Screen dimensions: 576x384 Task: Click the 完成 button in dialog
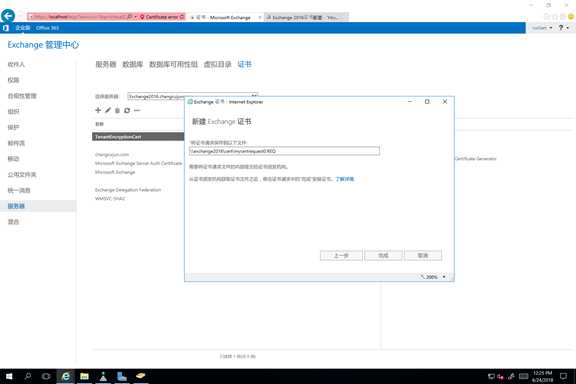click(x=383, y=255)
